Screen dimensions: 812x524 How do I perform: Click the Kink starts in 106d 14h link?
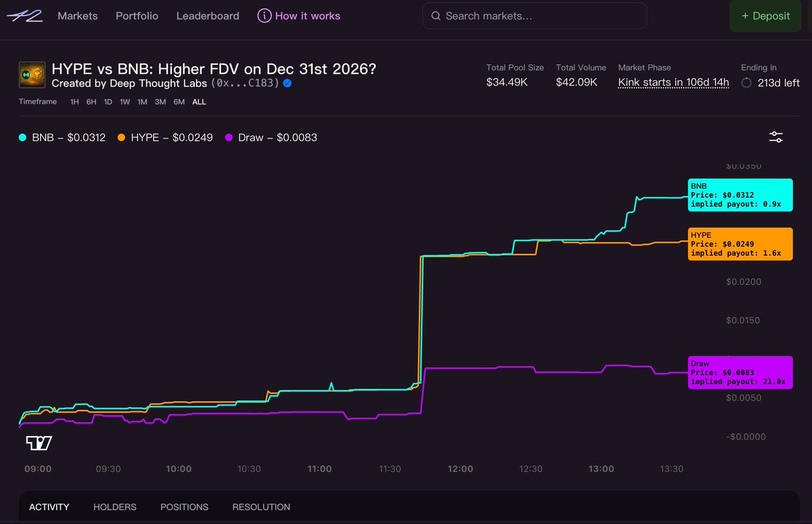click(673, 82)
